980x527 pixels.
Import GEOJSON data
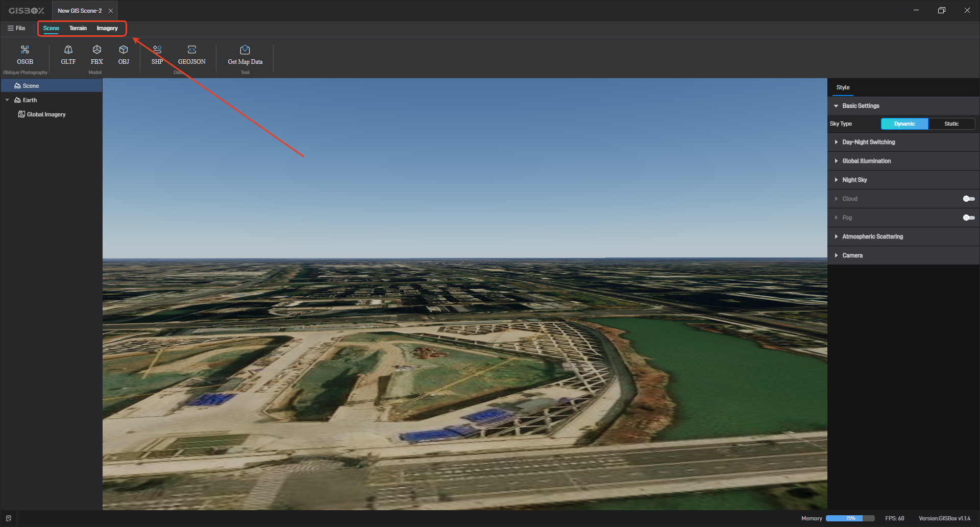[191, 55]
